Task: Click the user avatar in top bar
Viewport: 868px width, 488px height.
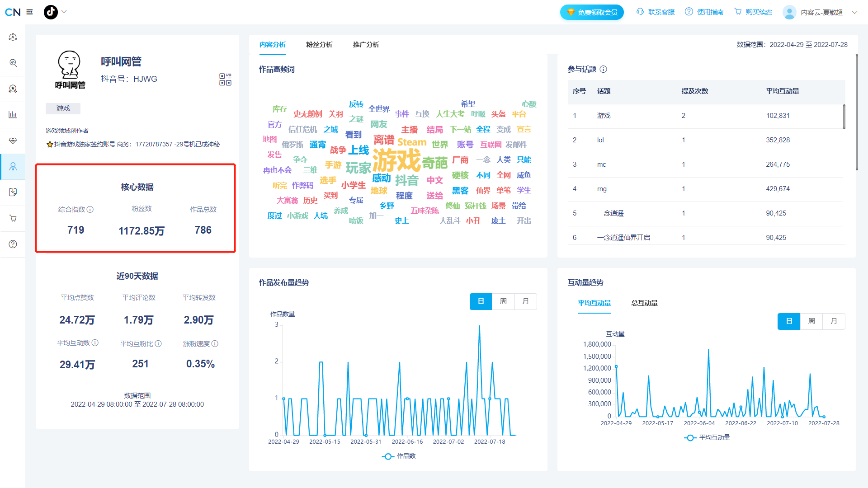Action: click(x=789, y=12)
